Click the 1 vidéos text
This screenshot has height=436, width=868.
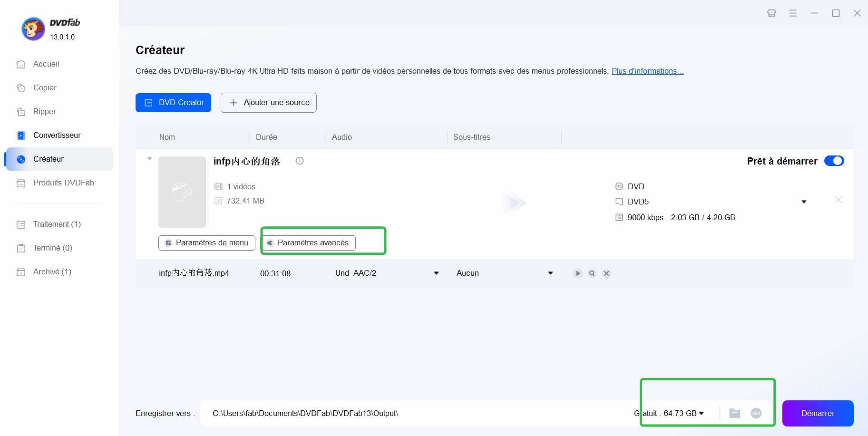pyautogui.click(x=241, y=187)
